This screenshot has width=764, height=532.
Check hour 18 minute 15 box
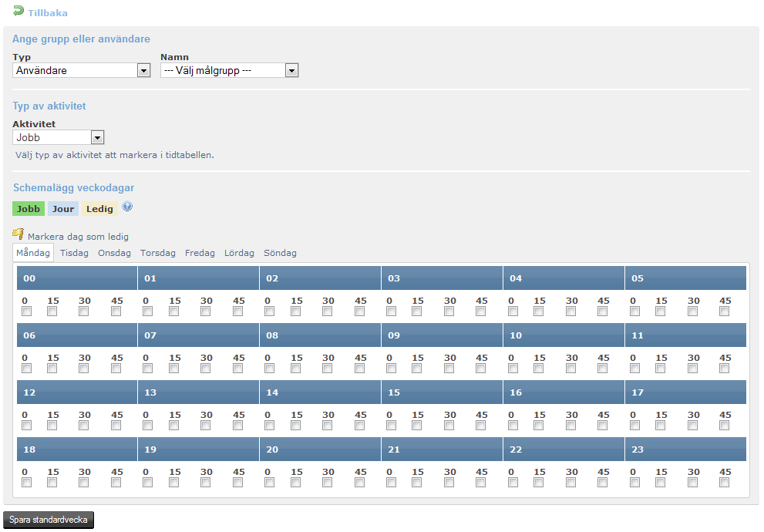[x=52, y=483]
